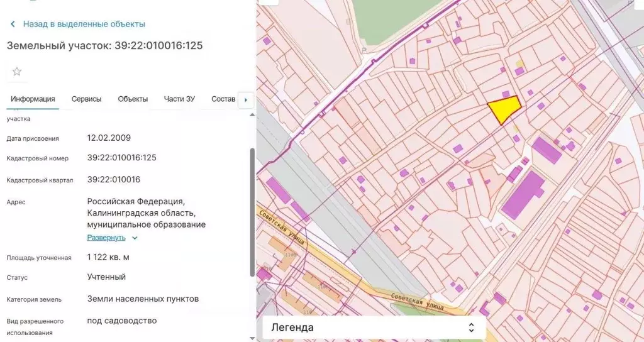Open the Объекты tab

click(133, 99)
